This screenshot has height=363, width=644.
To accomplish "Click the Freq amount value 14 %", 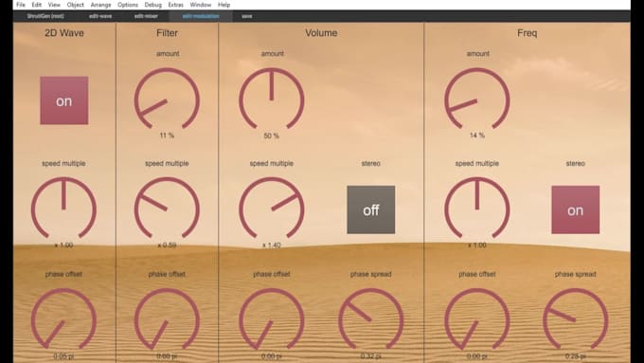I will point(476,136).
